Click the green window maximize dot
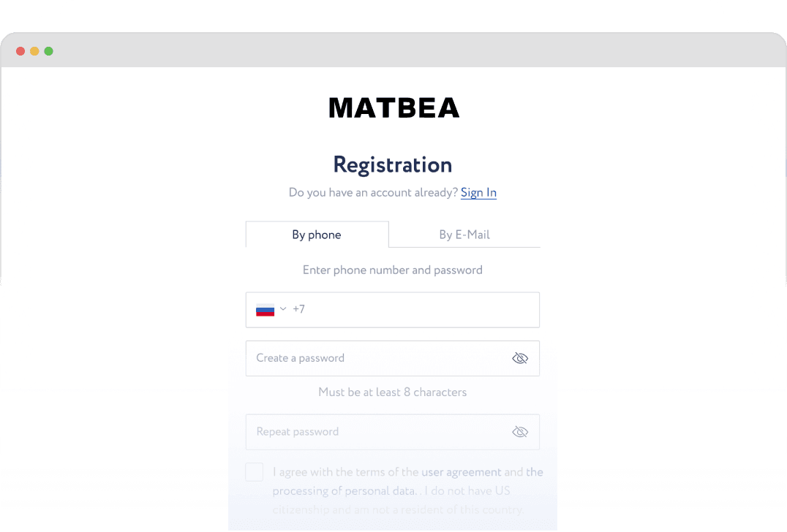The image size is (787, 532). 49,51
